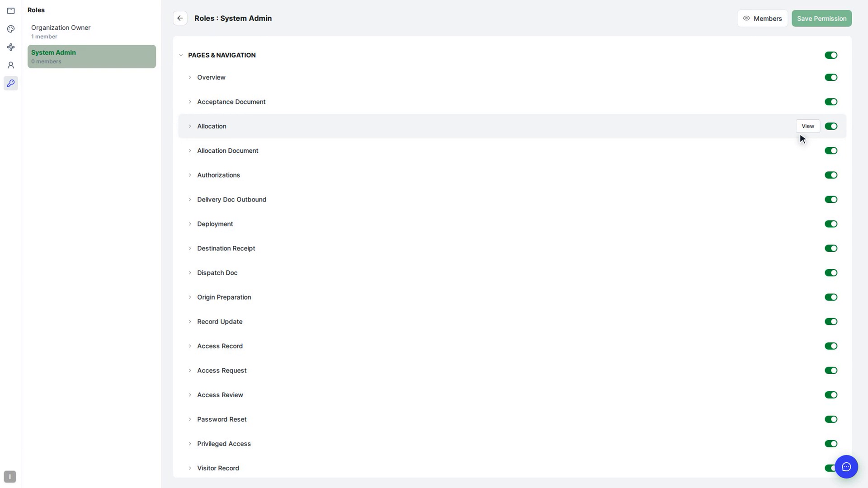Disable the Acceptance Document switch
868x488 pixels.
(x=831, y=102)
